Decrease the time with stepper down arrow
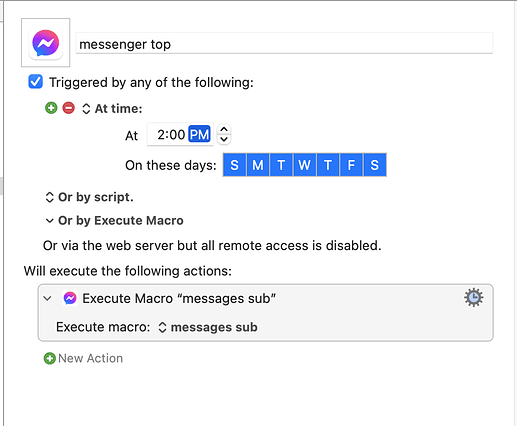Screen dimensions: 517x426 (224, 139)
